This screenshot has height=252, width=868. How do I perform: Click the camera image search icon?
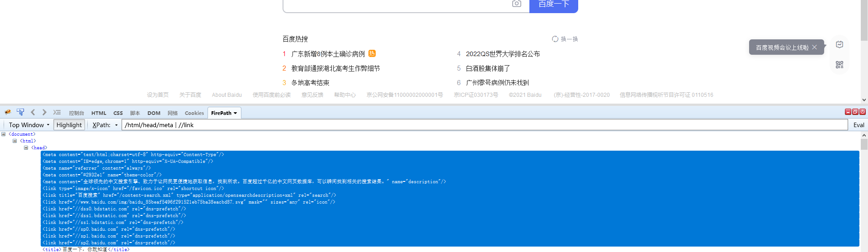click(x=517, y=4)
